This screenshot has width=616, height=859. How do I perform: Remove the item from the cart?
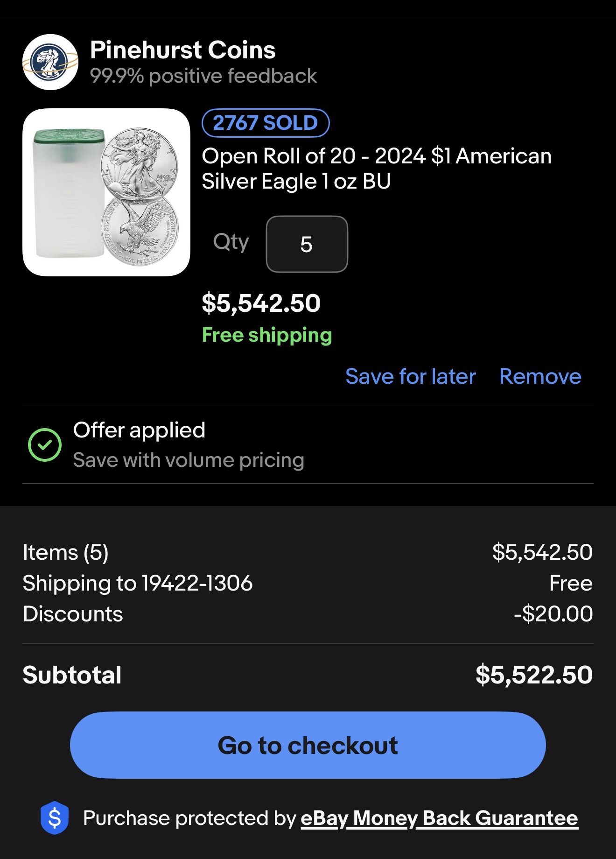point(540,376)
